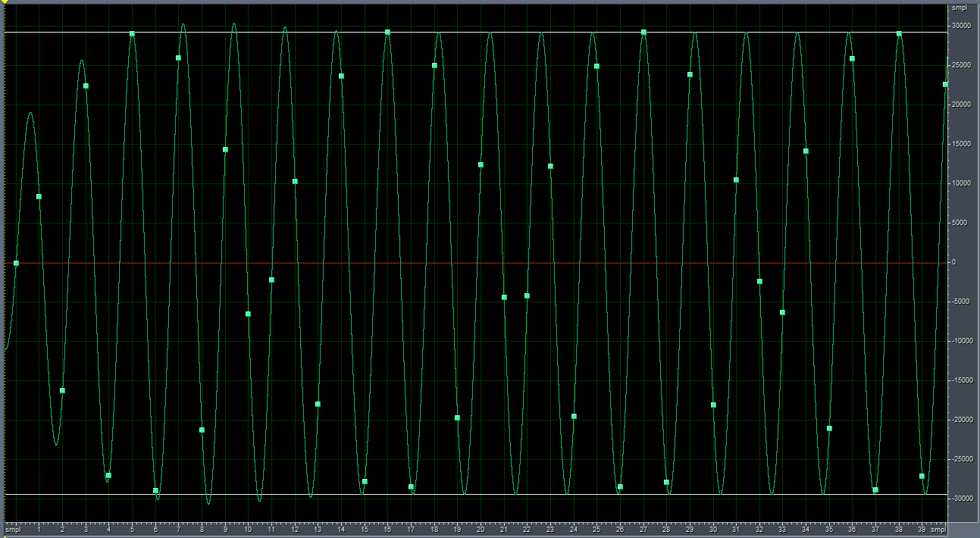Click the -5000 amplitude ruler value

962,302
